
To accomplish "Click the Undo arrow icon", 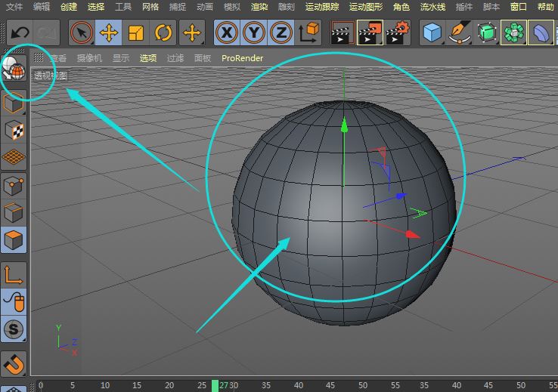I will [x=20, y=33].
